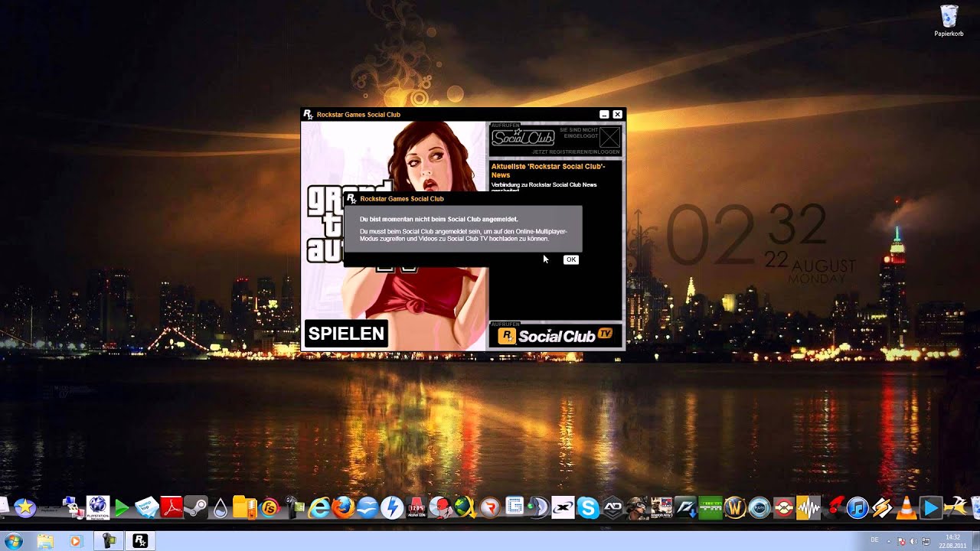Open the volume control in system tray
The width and height of the screenshot is (980, 551).
tap(913, 541)
